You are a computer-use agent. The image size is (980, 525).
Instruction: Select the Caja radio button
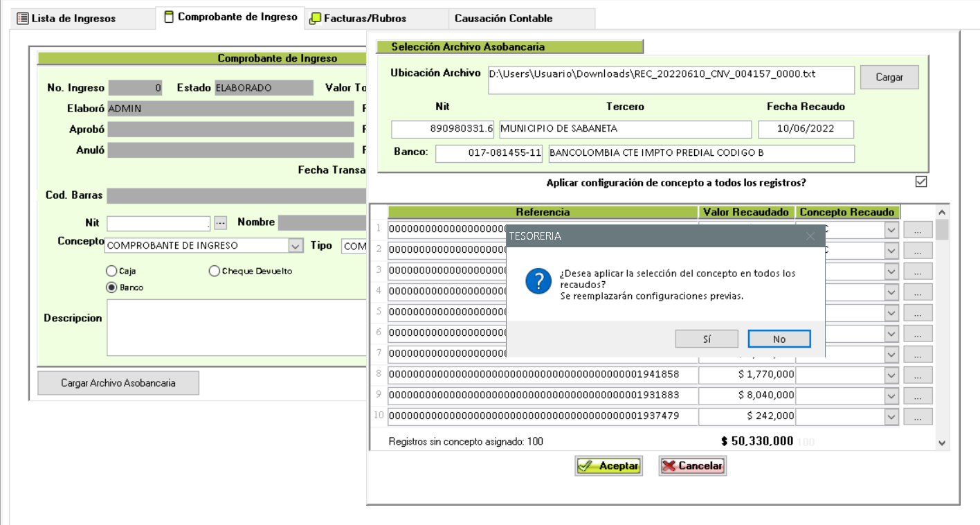pos(111,272)
